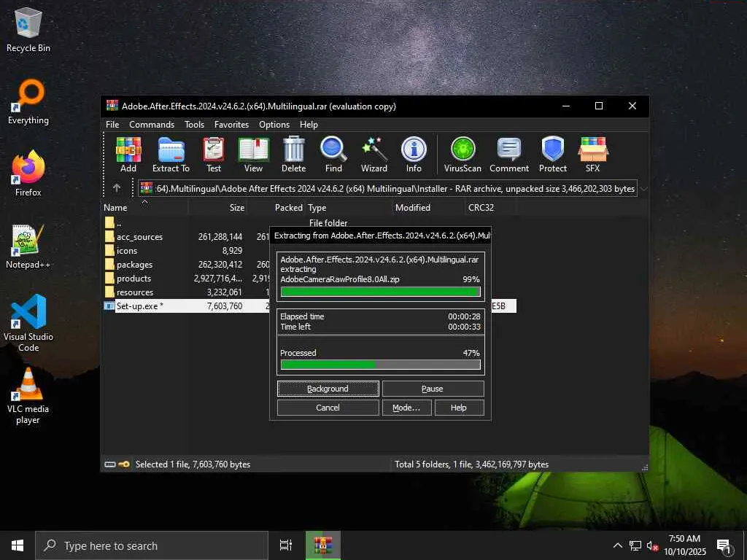Image resolution: width=747 pixels, height=560 pixels.
Task: Select the Set-up.exe file row
Action: point(187,306)
